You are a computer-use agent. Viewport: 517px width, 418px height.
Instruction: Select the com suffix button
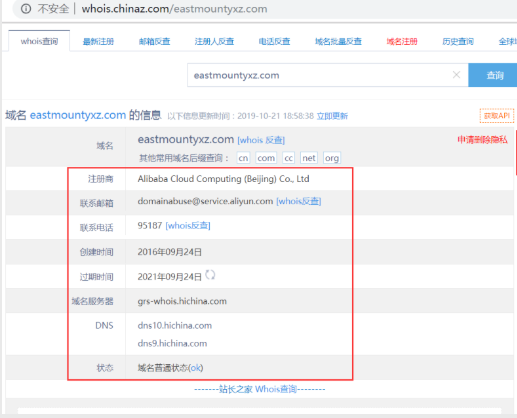tap(266, 158)
